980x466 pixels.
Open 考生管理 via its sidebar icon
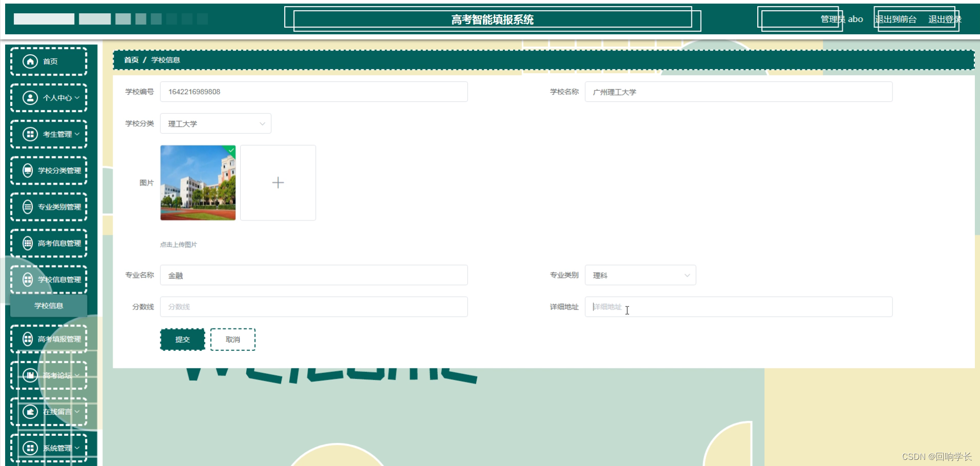[x=29, y=134]
